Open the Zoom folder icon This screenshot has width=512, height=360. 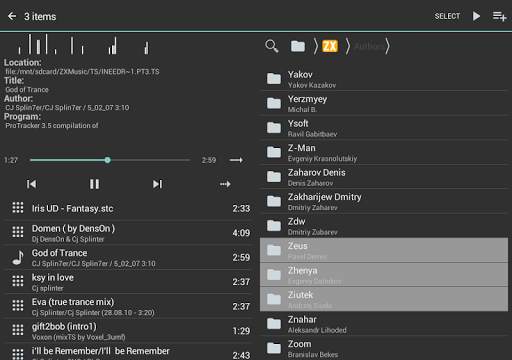[274, 348]
